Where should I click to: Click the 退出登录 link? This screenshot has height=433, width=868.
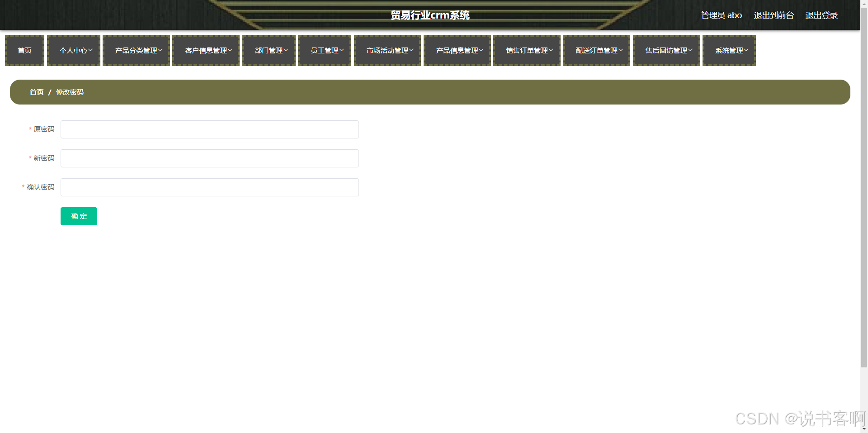[821, 15]
